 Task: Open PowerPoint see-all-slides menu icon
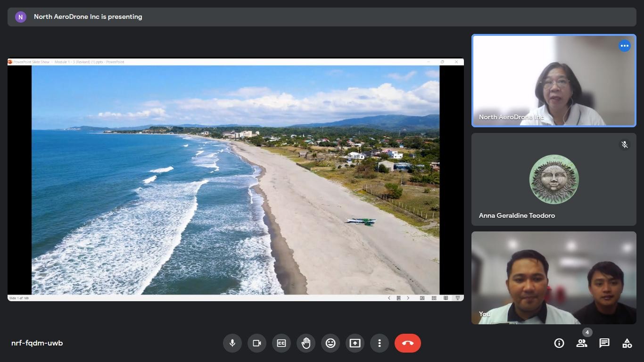(398, 298)
